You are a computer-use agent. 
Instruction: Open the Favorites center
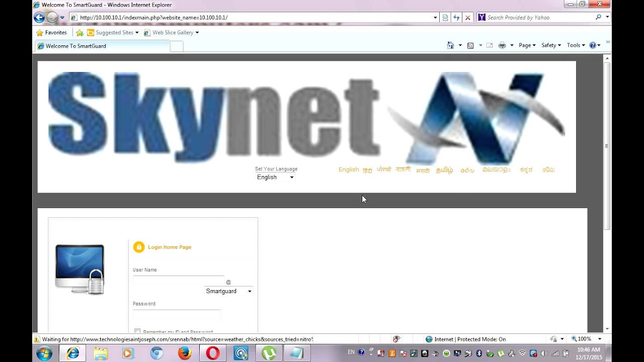coord(51,33)
